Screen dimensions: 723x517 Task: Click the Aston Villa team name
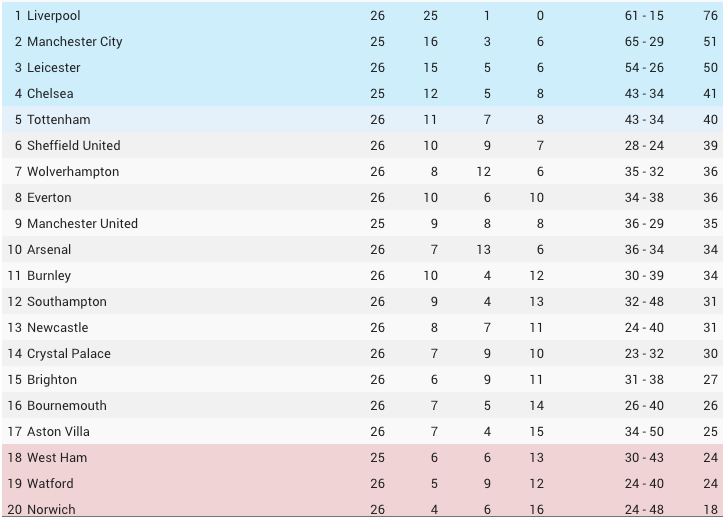click(58, 432)
